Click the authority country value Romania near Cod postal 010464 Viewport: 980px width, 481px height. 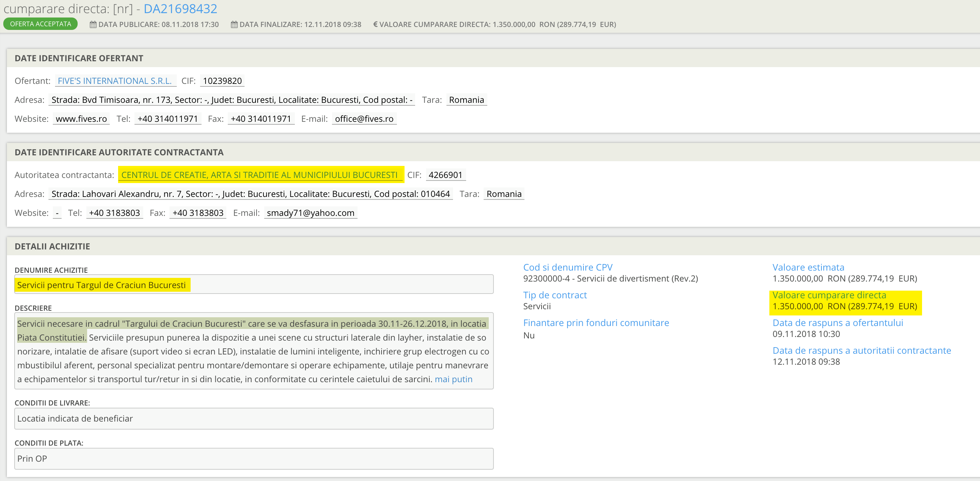point(504,194)
